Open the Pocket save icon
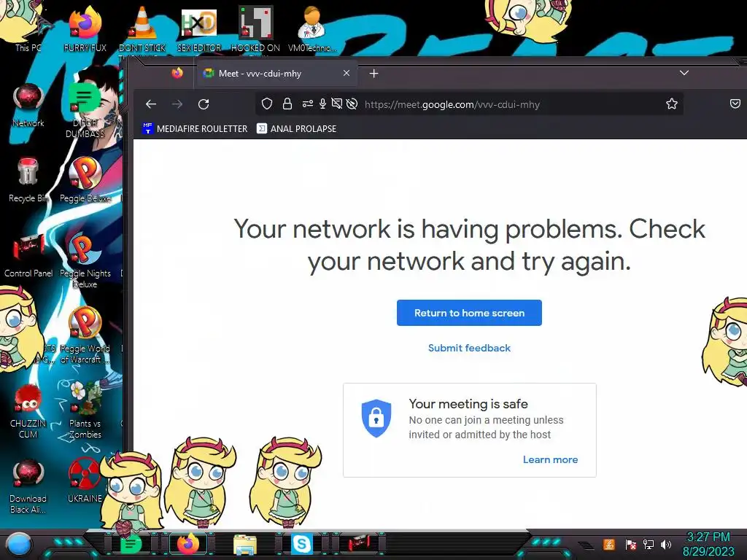 tap(735, 104)
